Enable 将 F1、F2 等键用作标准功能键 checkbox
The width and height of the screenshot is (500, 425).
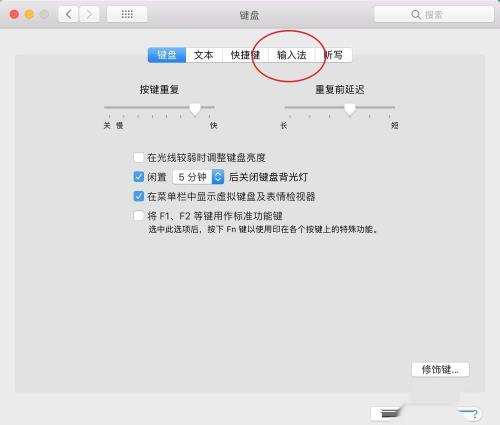click(x=139, y=216)
